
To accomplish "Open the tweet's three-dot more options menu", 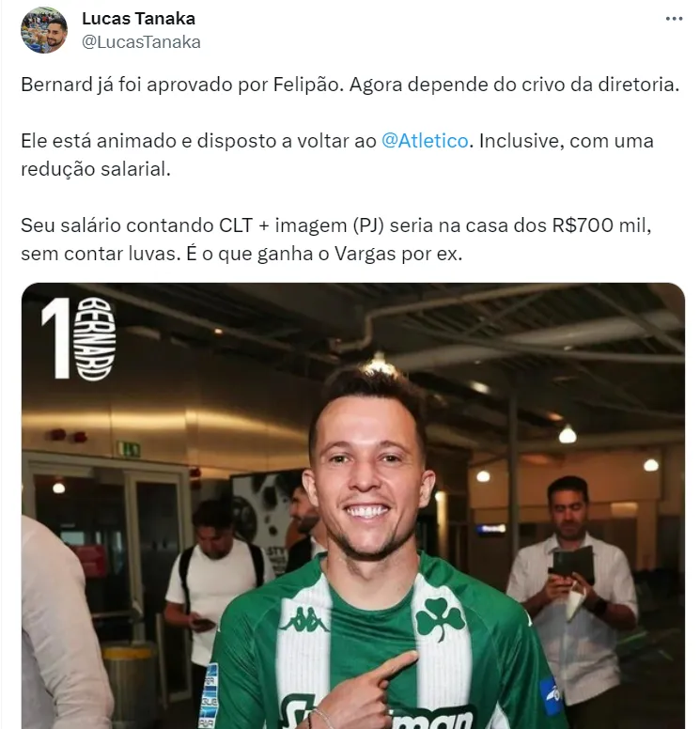I will click(674, 19).
